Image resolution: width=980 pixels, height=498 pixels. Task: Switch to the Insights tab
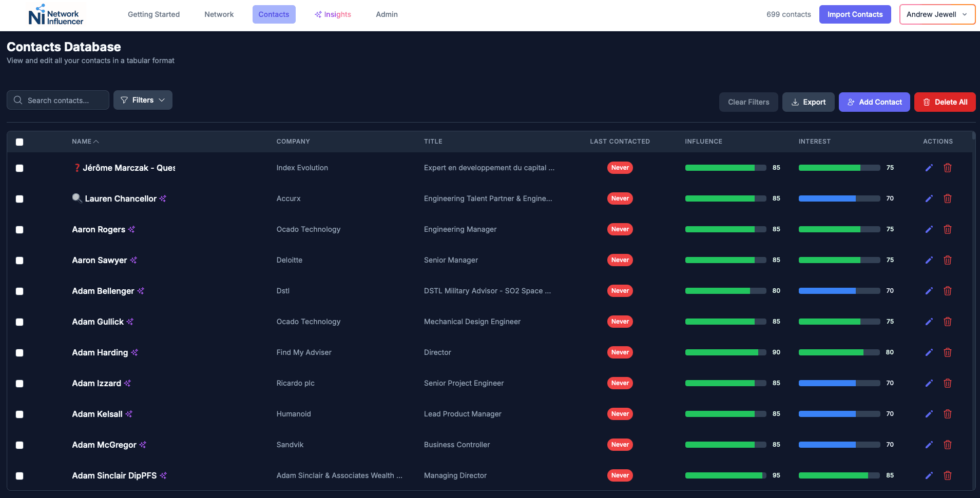[x=333, y=14]
